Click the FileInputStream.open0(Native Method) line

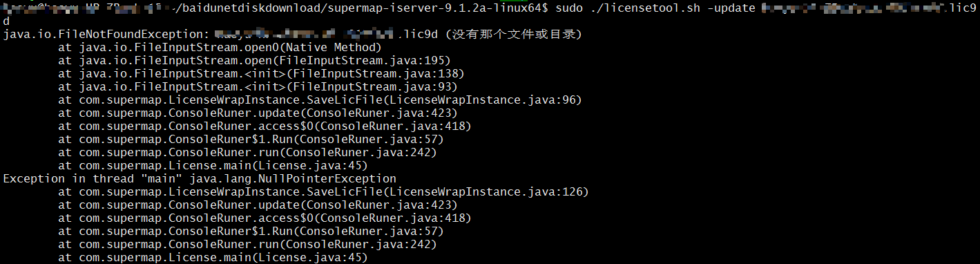pos(220,48)
